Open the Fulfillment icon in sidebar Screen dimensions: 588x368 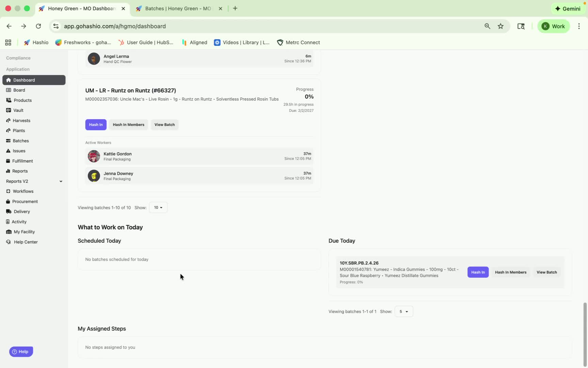tap(8, 161)
